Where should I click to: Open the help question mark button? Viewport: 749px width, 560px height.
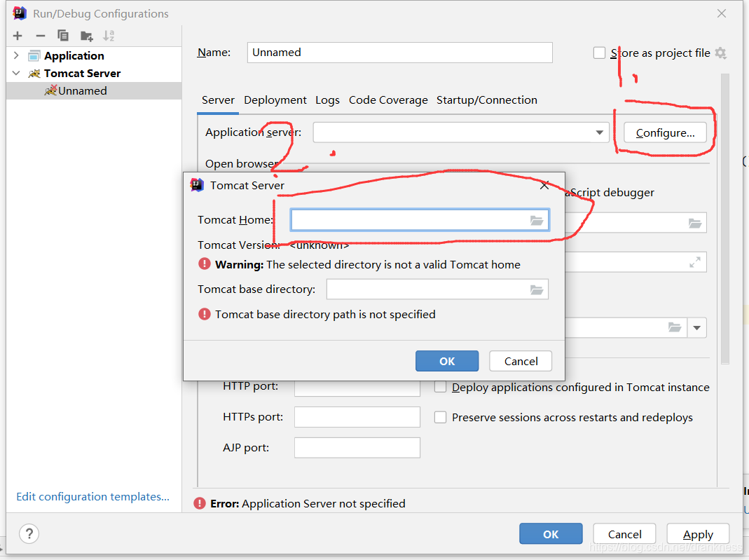(29, 534)
